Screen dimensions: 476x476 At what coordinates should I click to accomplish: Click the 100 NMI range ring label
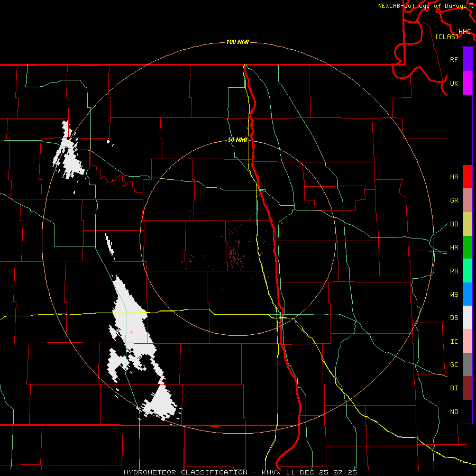click(237, 42)
